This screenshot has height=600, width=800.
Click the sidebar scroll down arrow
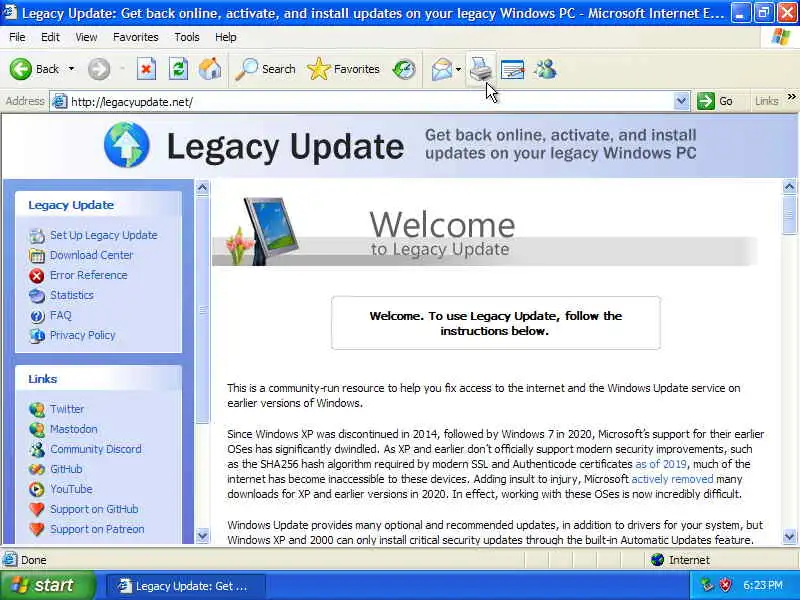(203, 536)
